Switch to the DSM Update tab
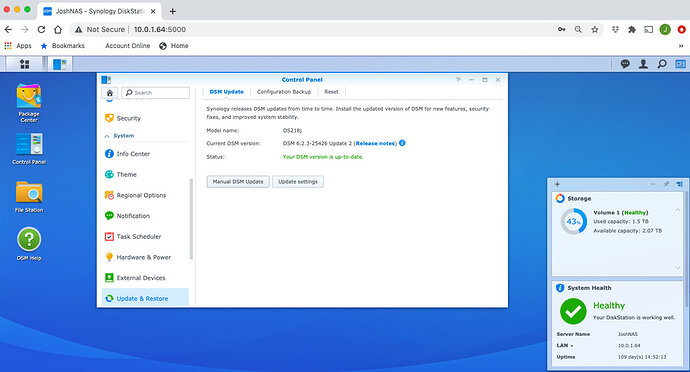690x372 pixels. [x=226, y=92]
